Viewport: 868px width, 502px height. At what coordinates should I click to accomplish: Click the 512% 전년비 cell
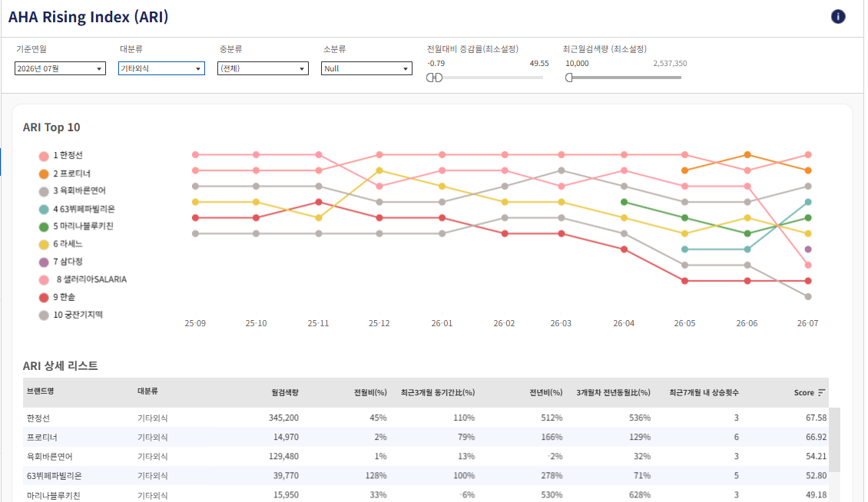(x=552, y=418)
